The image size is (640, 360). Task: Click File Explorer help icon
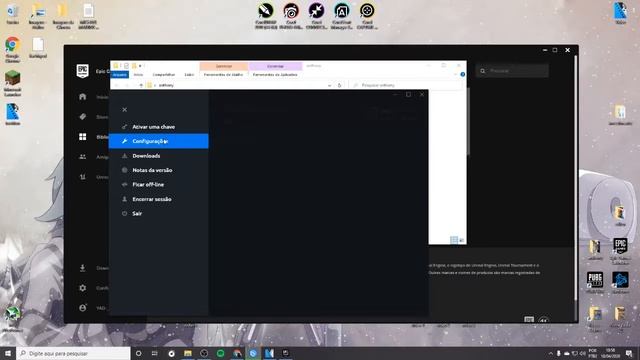462,74
